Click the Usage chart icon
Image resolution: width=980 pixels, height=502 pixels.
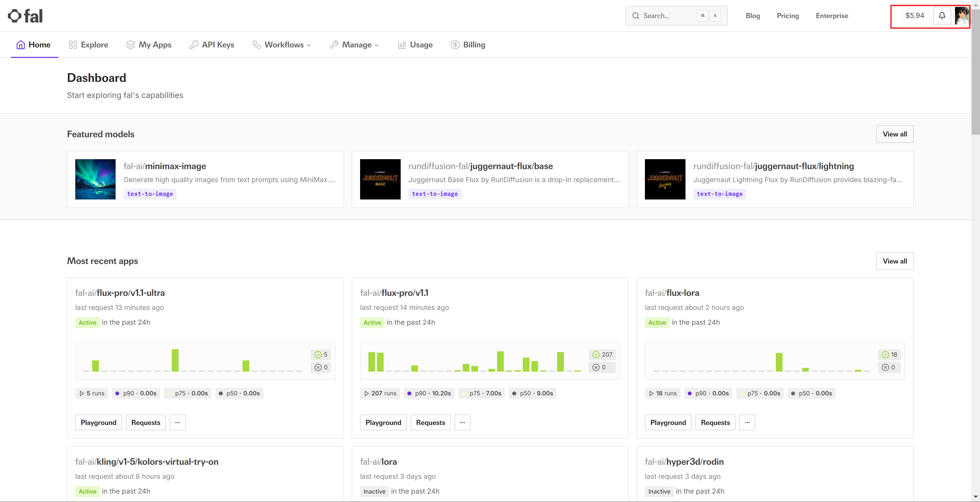click(402, 45)
